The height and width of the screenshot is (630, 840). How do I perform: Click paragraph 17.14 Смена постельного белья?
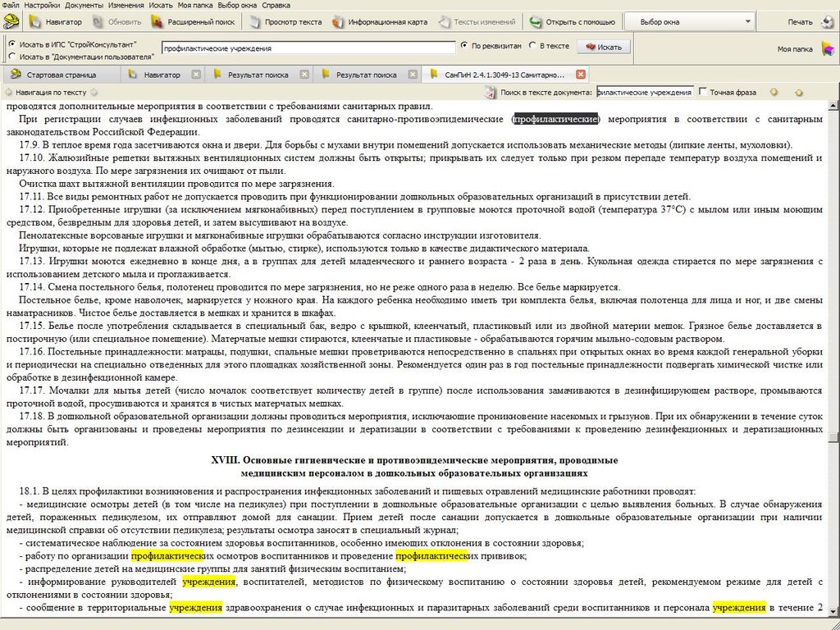pos(320,287)
